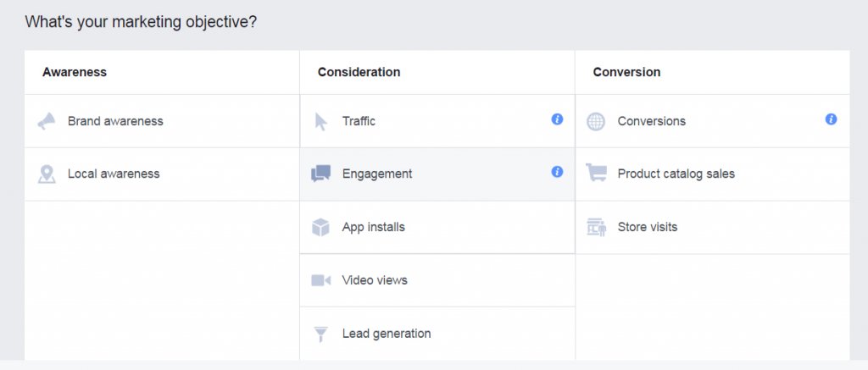Open the info tooltip next to Traffic
The width and height of the screenshot is (868, 370).
557,119
